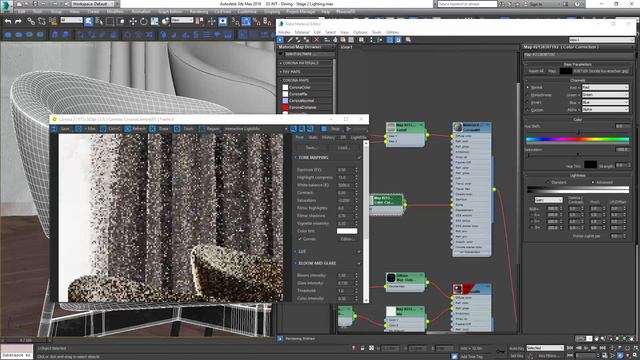This screenshot has width=640, height=360.
Task: Select the Normal channel radio button
Action: coord(527,87)
